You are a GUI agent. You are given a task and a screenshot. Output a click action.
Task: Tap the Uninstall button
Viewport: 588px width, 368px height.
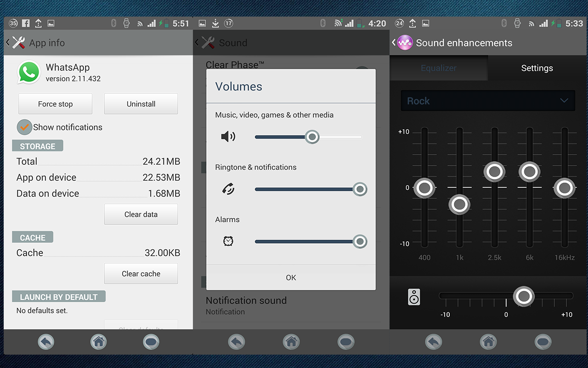click(141, 104)
